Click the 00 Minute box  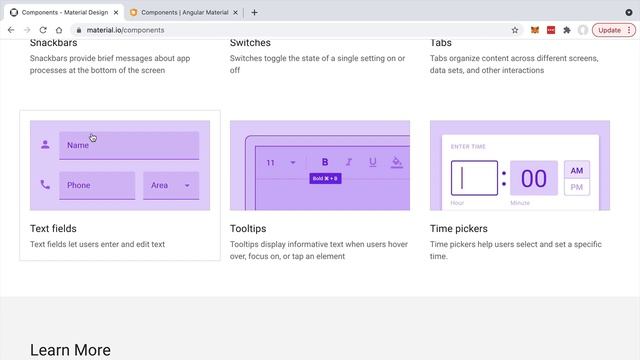click(x=533, y=178)
